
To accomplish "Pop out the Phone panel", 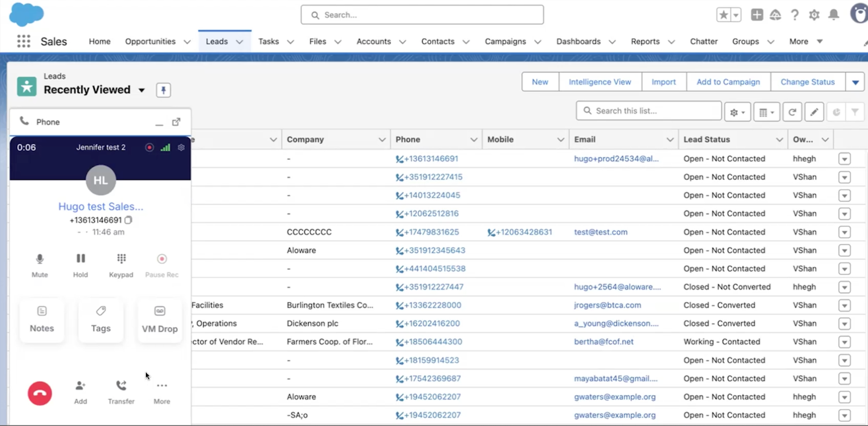I will (176, 122).
